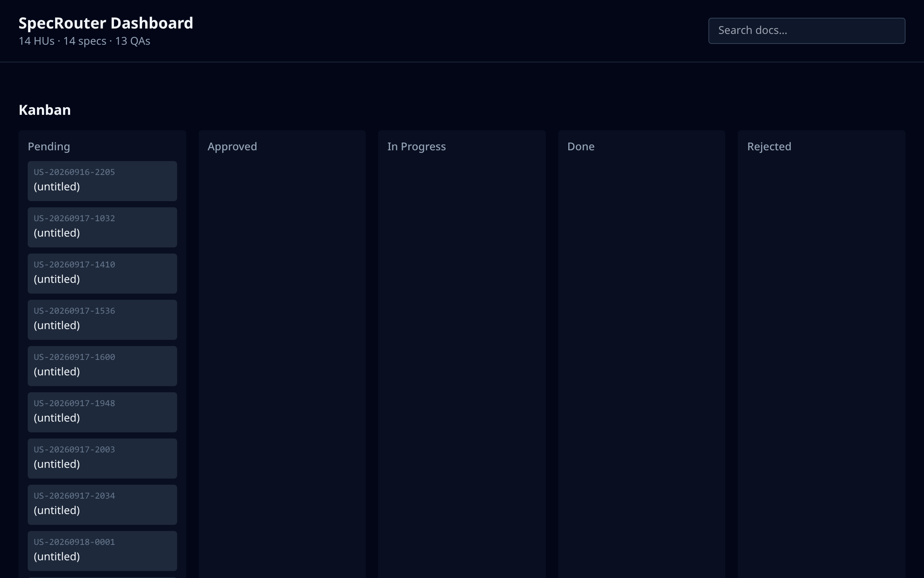
Task: Open the US-20260917-1536 card
Action: point(102,320)
